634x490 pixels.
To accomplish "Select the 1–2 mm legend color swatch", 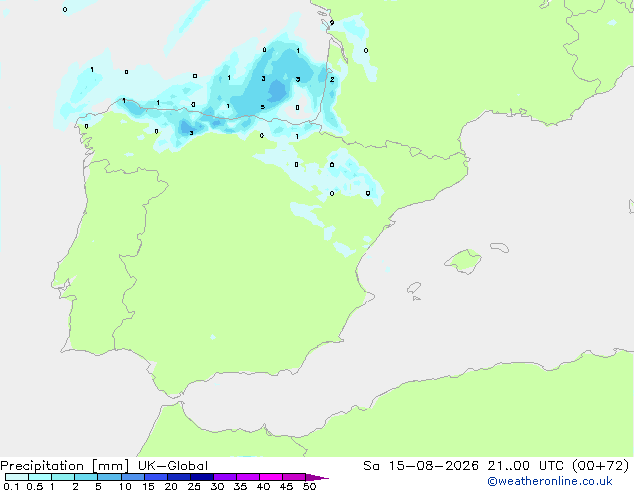I will pos(63,477).
